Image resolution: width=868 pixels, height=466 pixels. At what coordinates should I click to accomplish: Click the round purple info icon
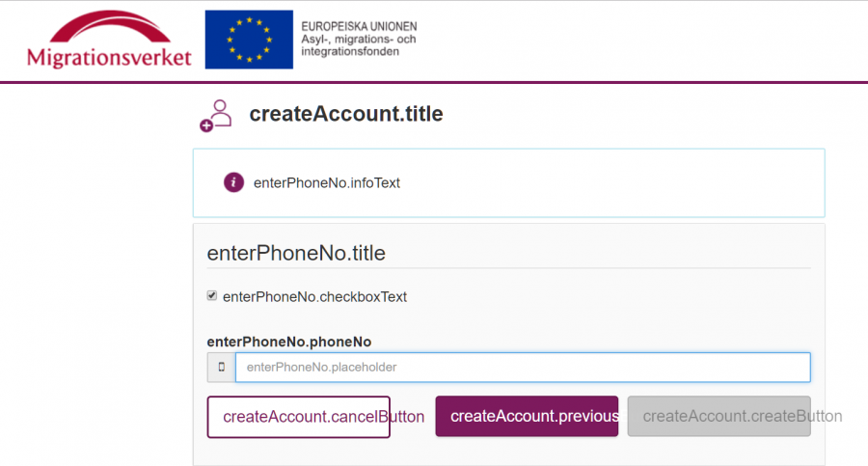[x=233, y=182]
